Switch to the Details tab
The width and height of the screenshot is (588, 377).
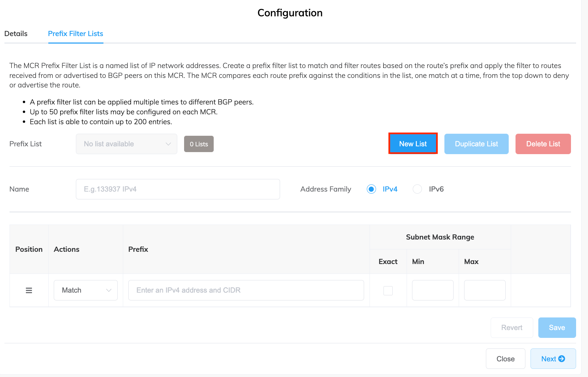point(16,34)
